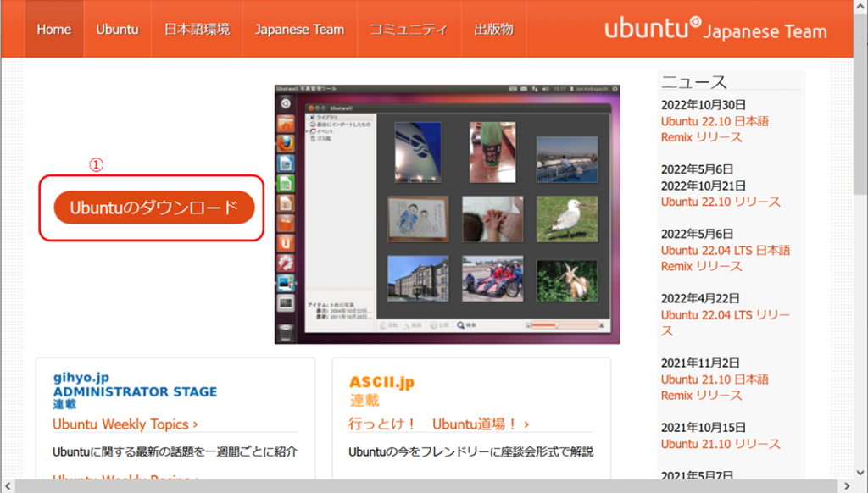This screenshot has height=493, width=868.
Task: Open the Home menu item
Action: coord(54,30)
